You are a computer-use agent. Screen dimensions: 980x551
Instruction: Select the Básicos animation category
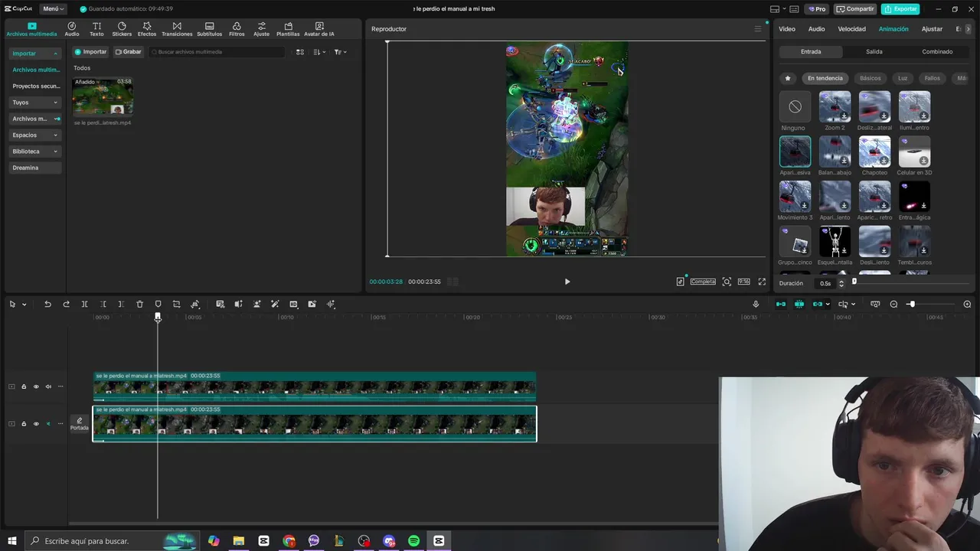tap(870, 78)
